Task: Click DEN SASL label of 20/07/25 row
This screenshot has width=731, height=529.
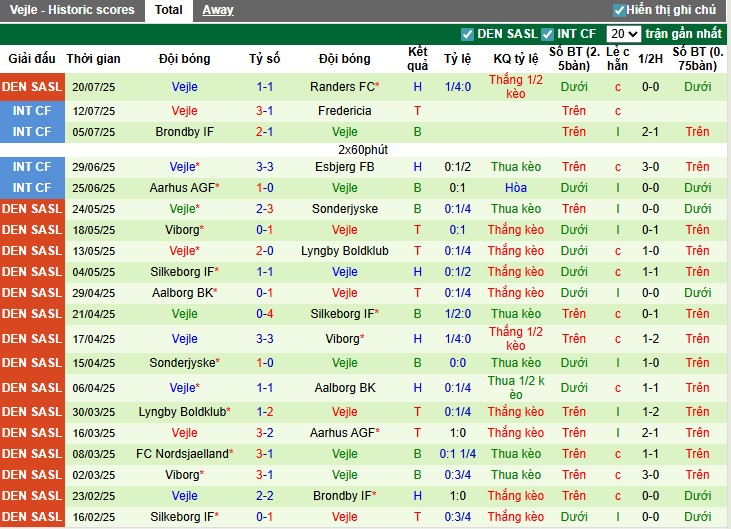Action: click(x=32, y=87)
